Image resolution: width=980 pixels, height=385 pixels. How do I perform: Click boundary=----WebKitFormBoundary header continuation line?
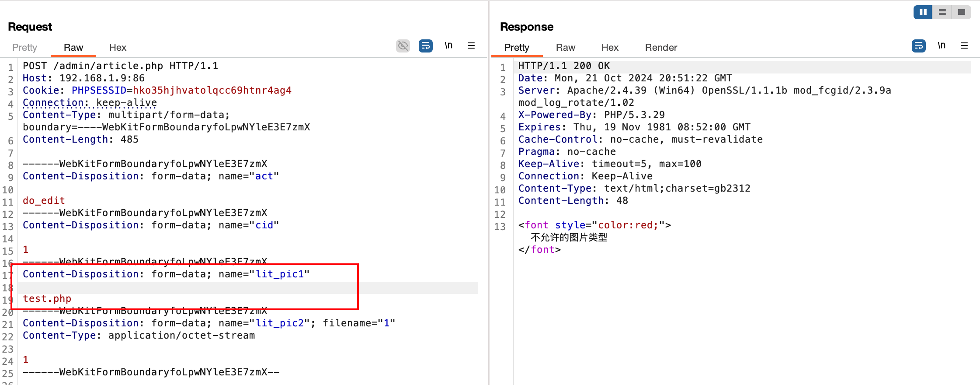coord(167,127)
